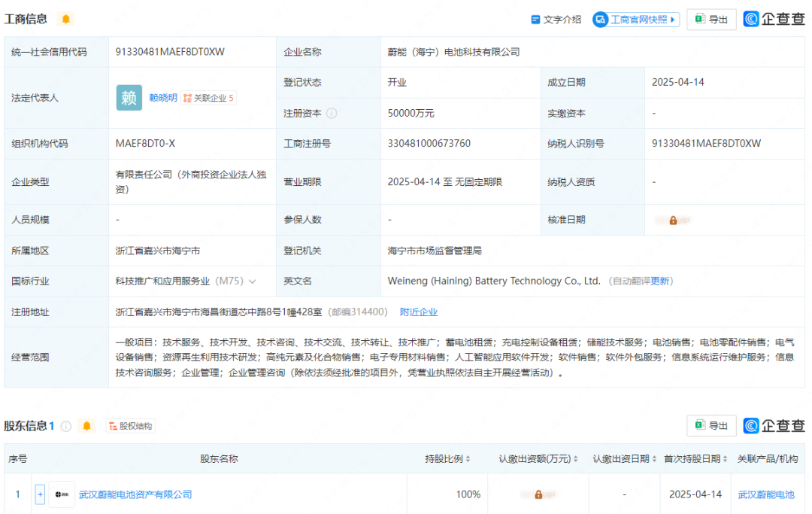
Task: Export shareholder info with the lower 导出 button
Action: tap(711, 426)
